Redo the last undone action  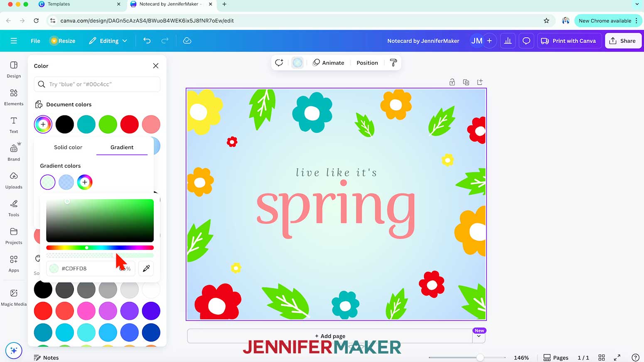165,41
